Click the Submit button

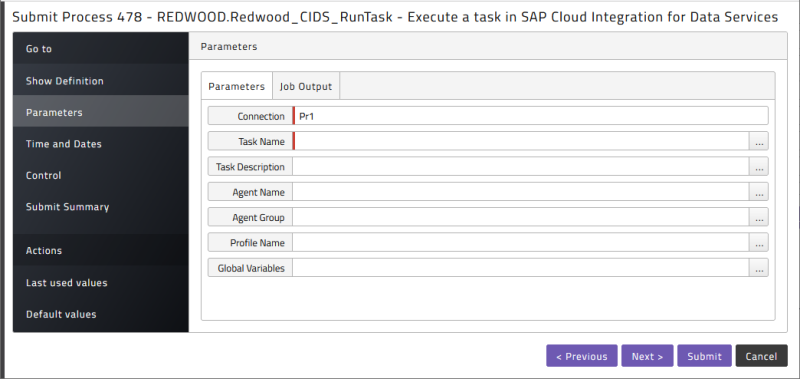point(704,356)
